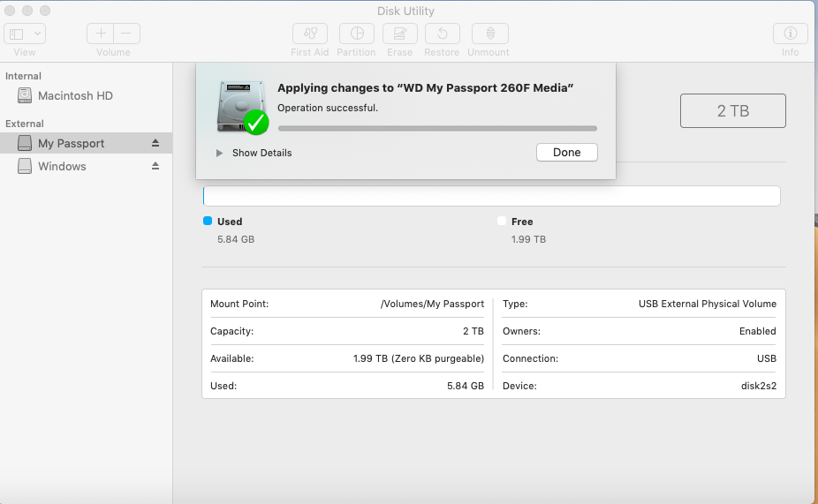Select Windows volume in sidebar
The image size is (818, 504).
pos(86,166)
